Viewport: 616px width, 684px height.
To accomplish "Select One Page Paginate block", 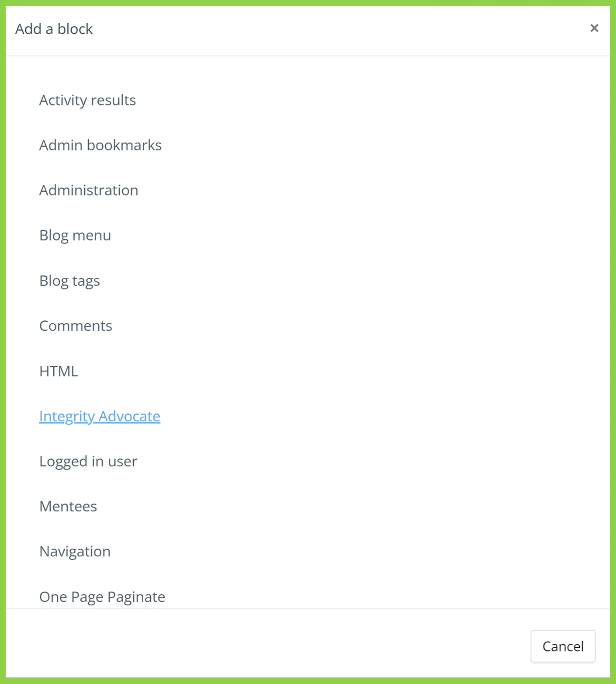I will 102,597.
